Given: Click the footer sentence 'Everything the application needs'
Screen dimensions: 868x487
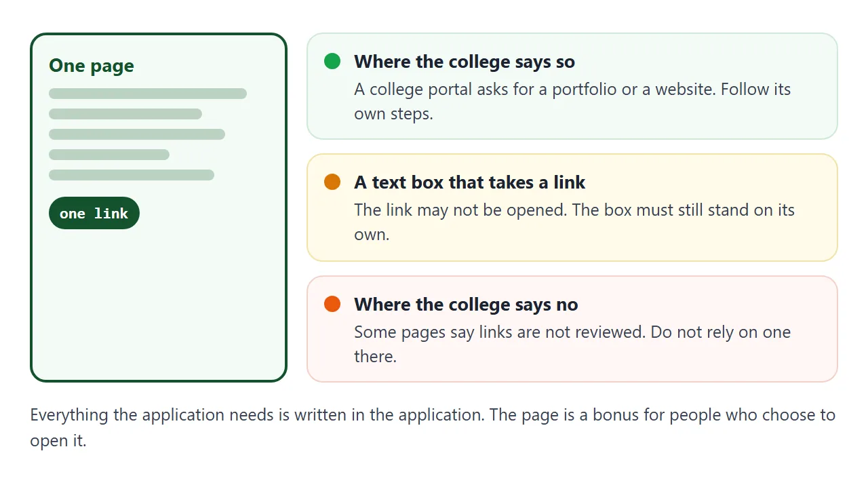Looking at the screenshot, I should [153, 415].
